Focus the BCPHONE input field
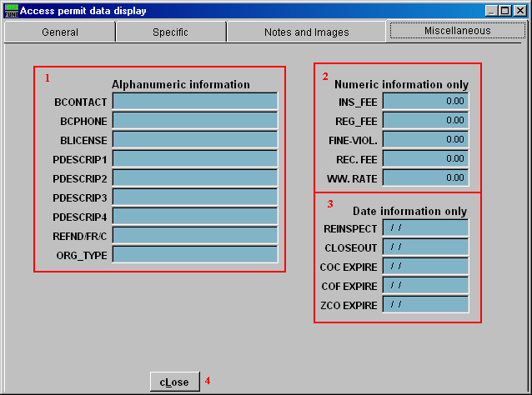 coord(195,120)
